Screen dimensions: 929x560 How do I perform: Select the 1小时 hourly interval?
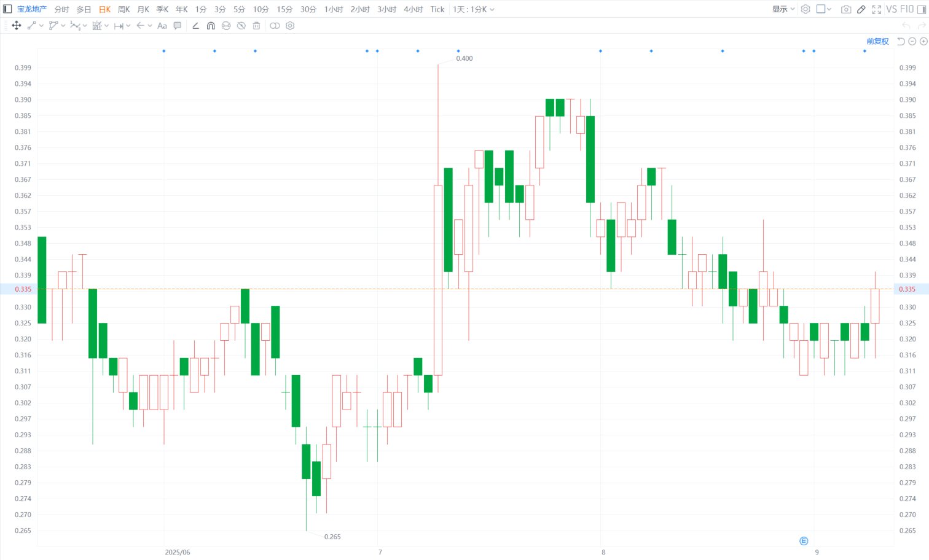point(334,9)
